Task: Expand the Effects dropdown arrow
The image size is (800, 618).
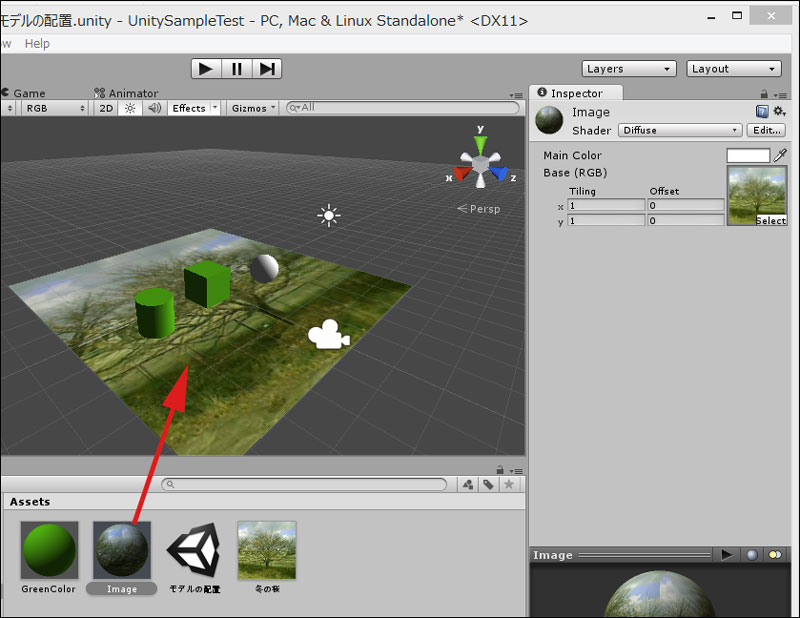Action: (x=215, y=108)
